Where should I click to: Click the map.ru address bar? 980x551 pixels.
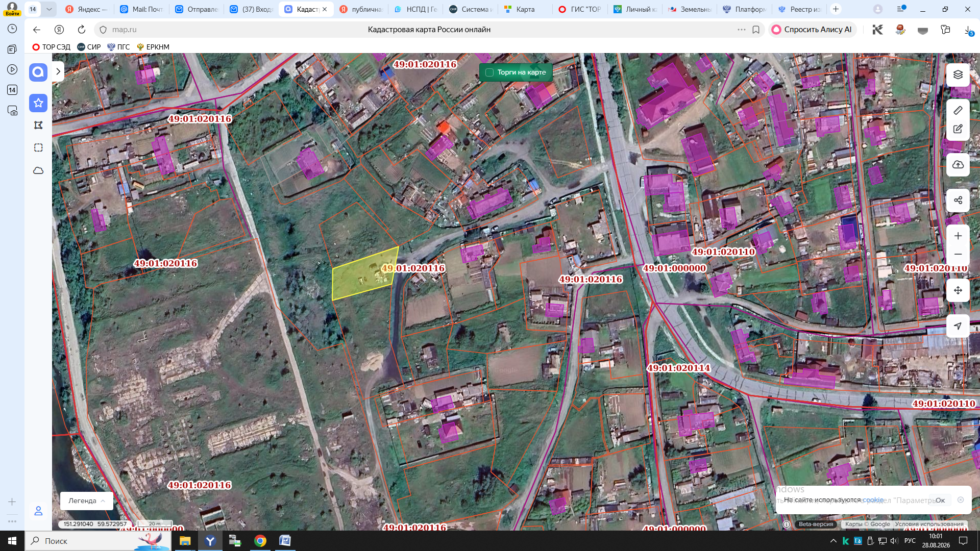point(429,30)
